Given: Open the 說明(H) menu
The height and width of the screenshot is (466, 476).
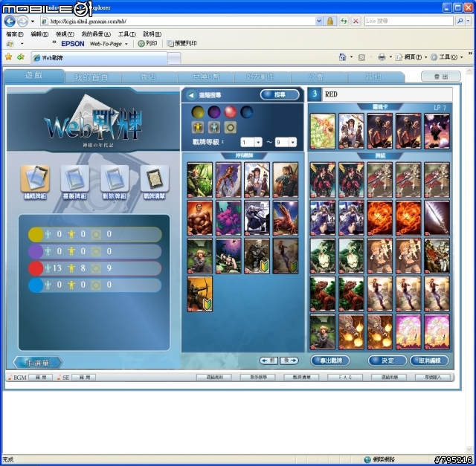Looking at the screenshot, I should [x=152, y=34].
